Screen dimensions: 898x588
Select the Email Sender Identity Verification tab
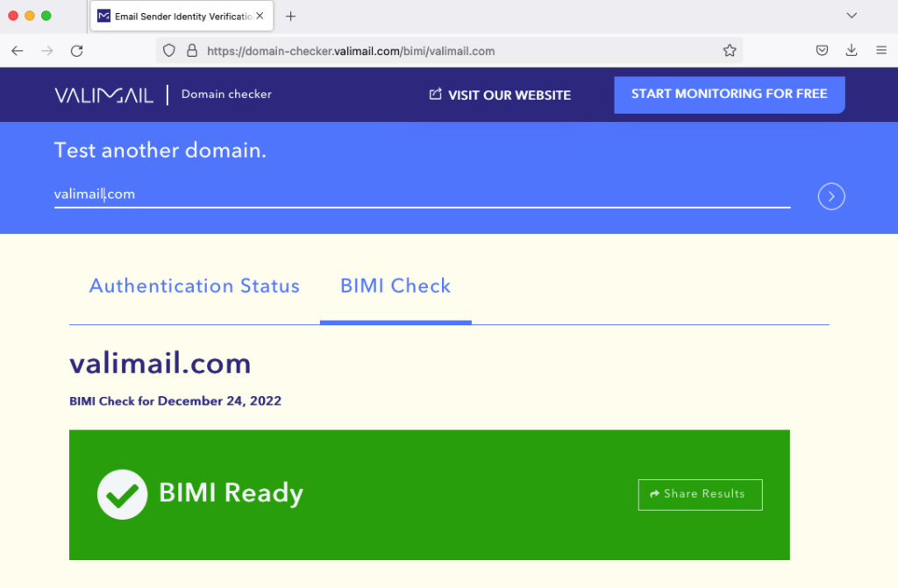pyautogui.click(x=182, y=16)
